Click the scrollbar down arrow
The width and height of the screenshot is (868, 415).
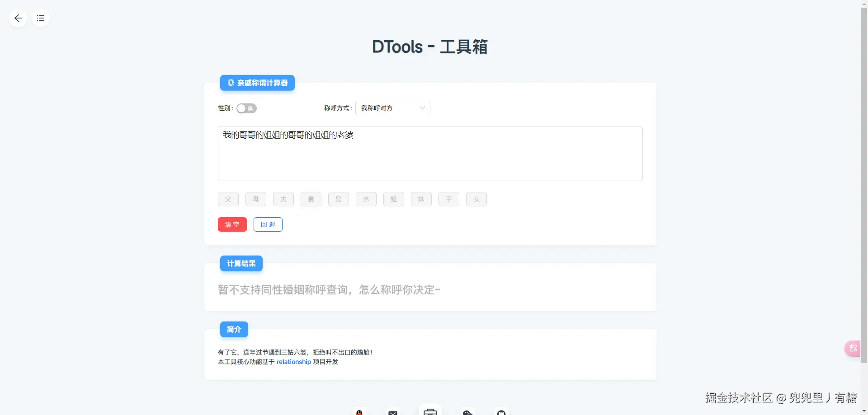pyautogui.click(x=864, y=411)
